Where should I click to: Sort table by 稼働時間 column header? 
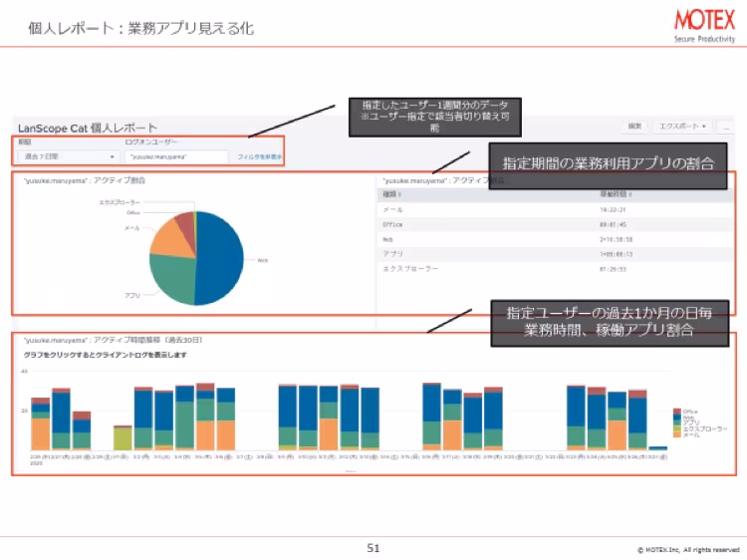(x=616, y=194)
